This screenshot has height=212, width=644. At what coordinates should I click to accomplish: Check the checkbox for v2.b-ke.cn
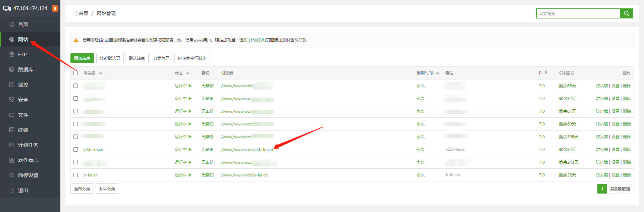pos(75,150)
